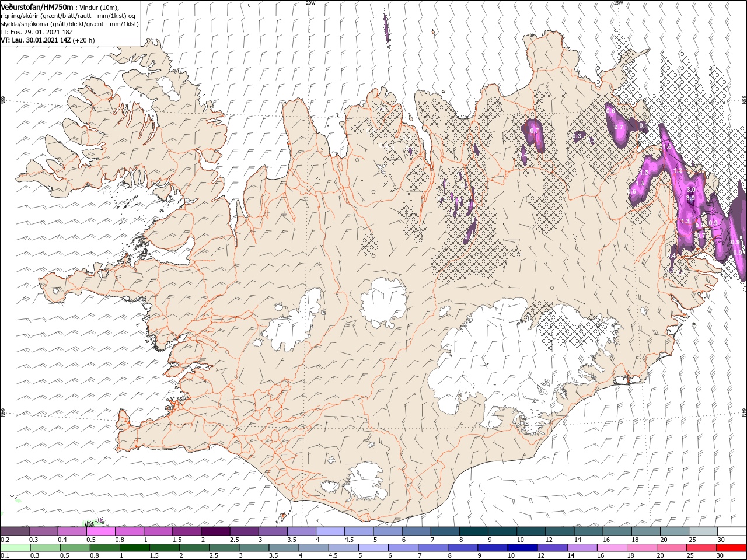Screen dimensions: 747x560
Task: Pick the darkest green swatch between 1 and 1.5 on the lower scale
Action: pos(134,548)
